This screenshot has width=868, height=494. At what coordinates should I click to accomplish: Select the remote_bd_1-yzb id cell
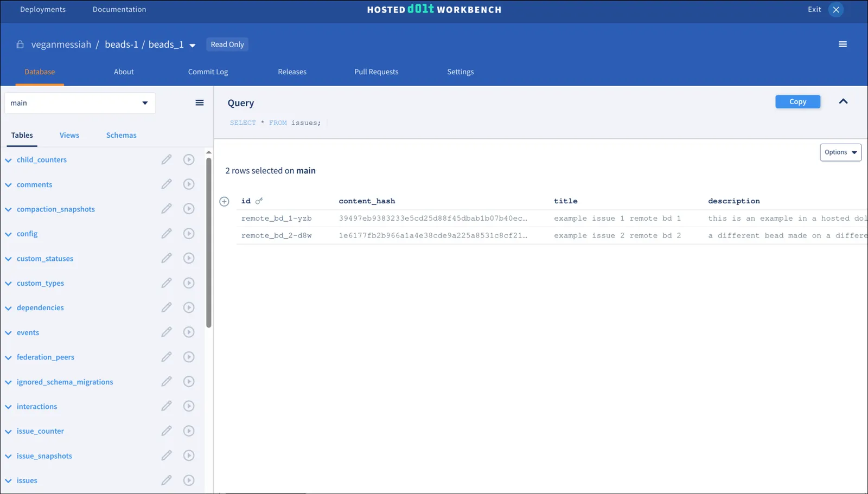pyautogui.click(x=277, y=219)
